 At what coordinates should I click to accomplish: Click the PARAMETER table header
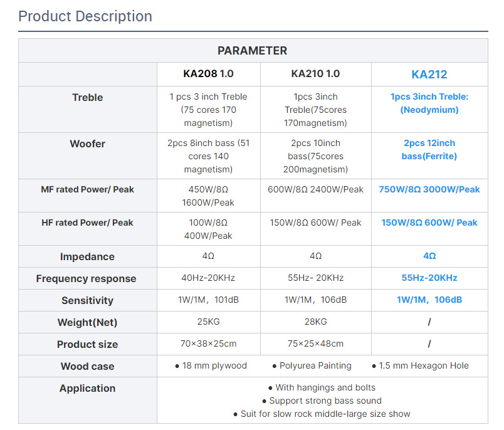tap(252, 51)
